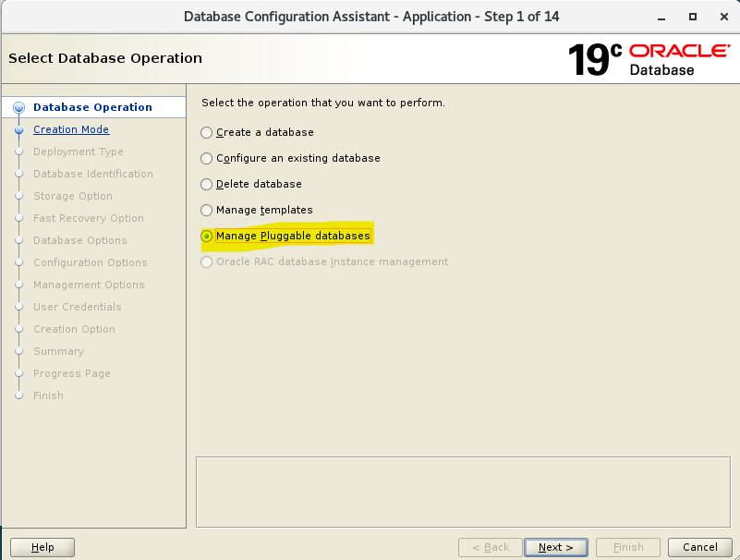Click the Deployment Type step in sidebar
740x560 pixels.
click(79, 152)
